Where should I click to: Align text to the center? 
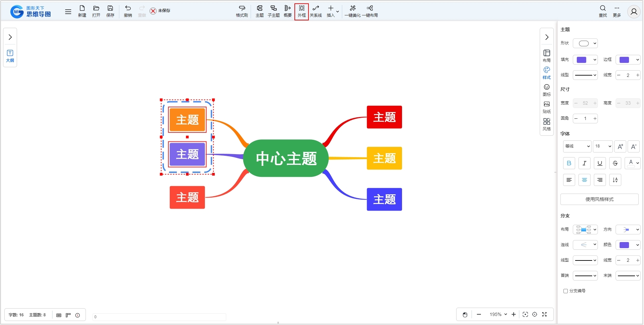585,180
